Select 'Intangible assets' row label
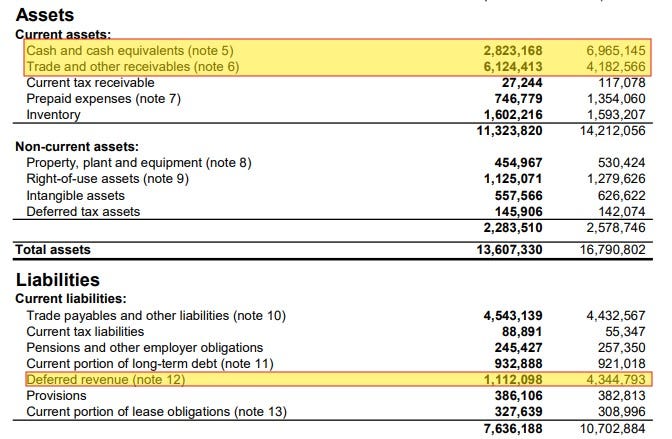 75,196
